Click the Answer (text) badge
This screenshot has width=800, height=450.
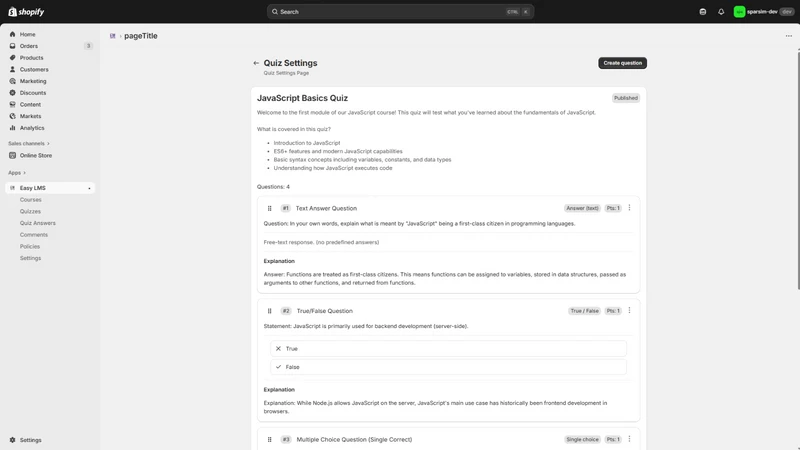pyautogui.click(x=582, y=208)
